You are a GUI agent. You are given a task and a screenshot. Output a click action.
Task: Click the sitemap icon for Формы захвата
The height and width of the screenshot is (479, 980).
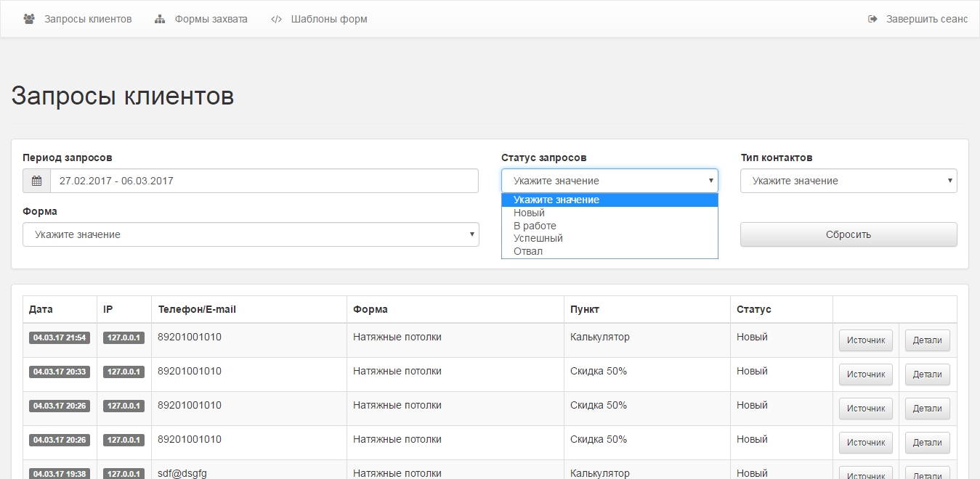tap(160, 19)
